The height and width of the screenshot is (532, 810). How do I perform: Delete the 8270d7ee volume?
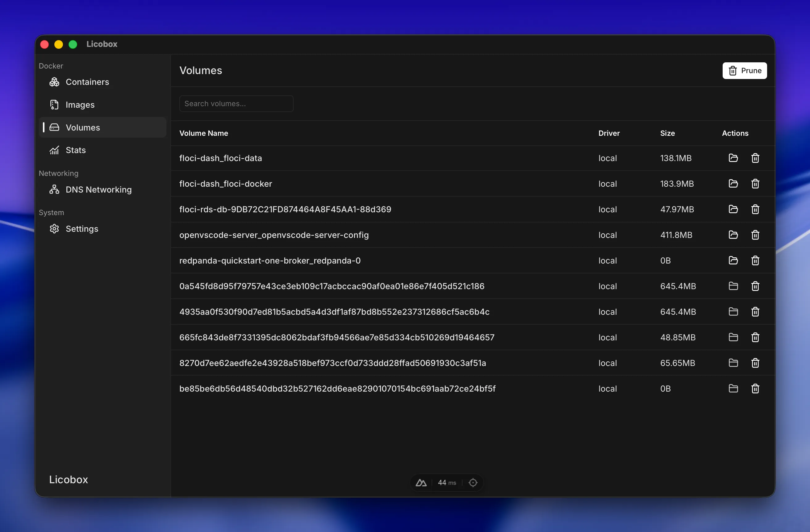[x=755, y=363]
